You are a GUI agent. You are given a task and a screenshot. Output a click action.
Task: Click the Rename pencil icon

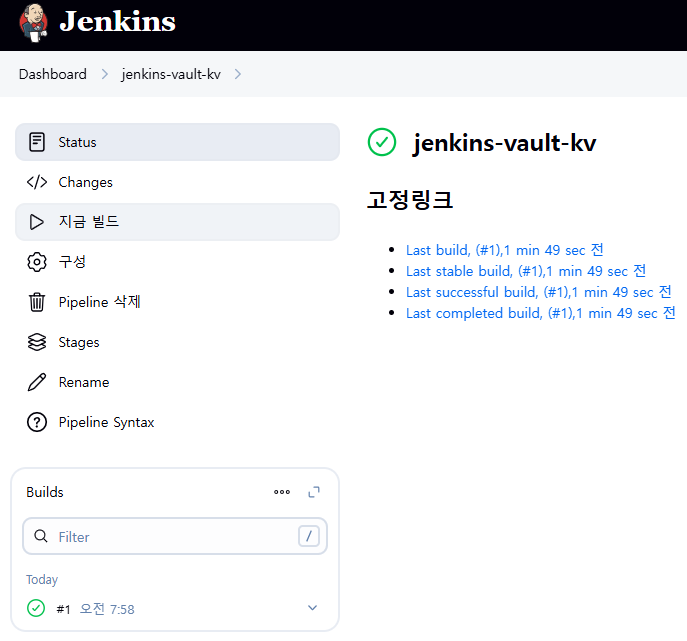point(37,382)
